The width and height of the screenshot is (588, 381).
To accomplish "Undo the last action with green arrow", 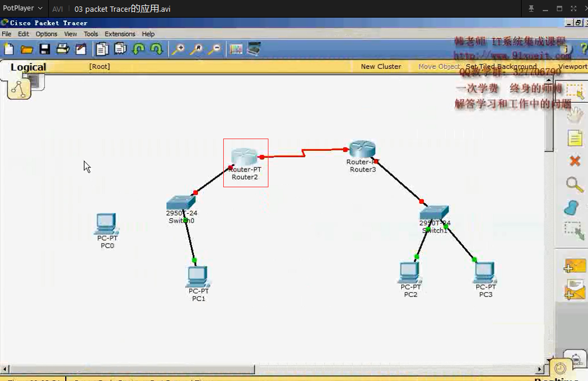I will pos(139,49).
